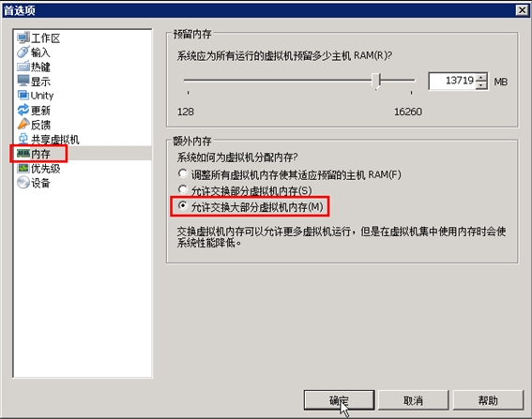
Task: Open the 反馈 feedback icon
Action: [23, 125]
